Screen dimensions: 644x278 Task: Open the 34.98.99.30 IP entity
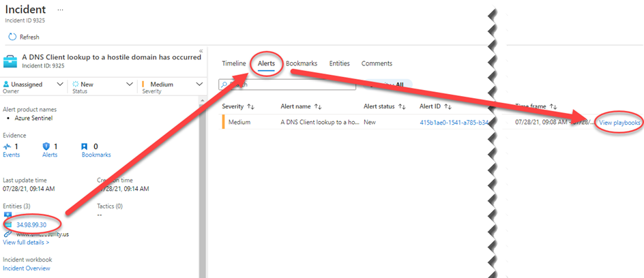point(31,224)
